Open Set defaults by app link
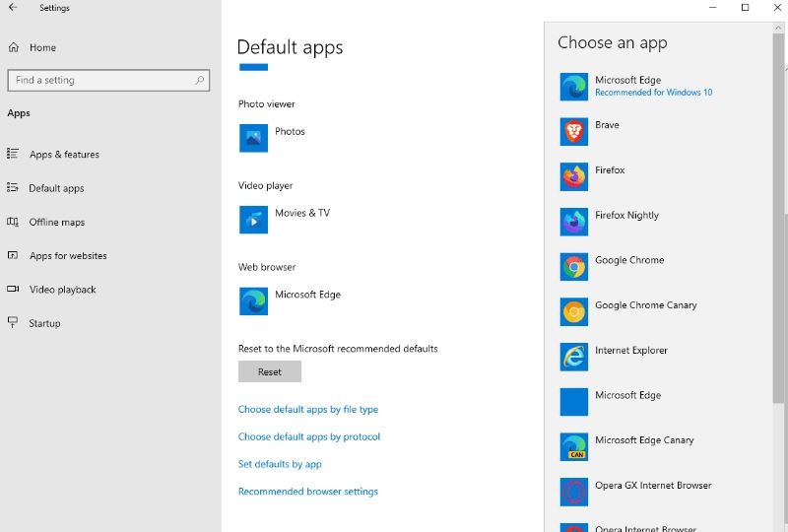This screenshot has width=788, height=532. pyautogui.click(x=280, y=464)
